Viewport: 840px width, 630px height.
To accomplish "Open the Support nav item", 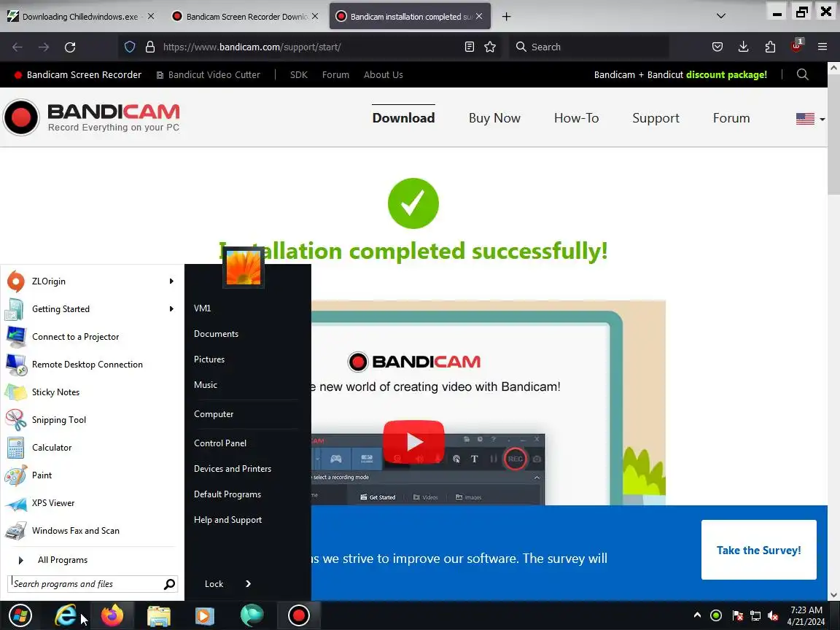I will [656, 118].
